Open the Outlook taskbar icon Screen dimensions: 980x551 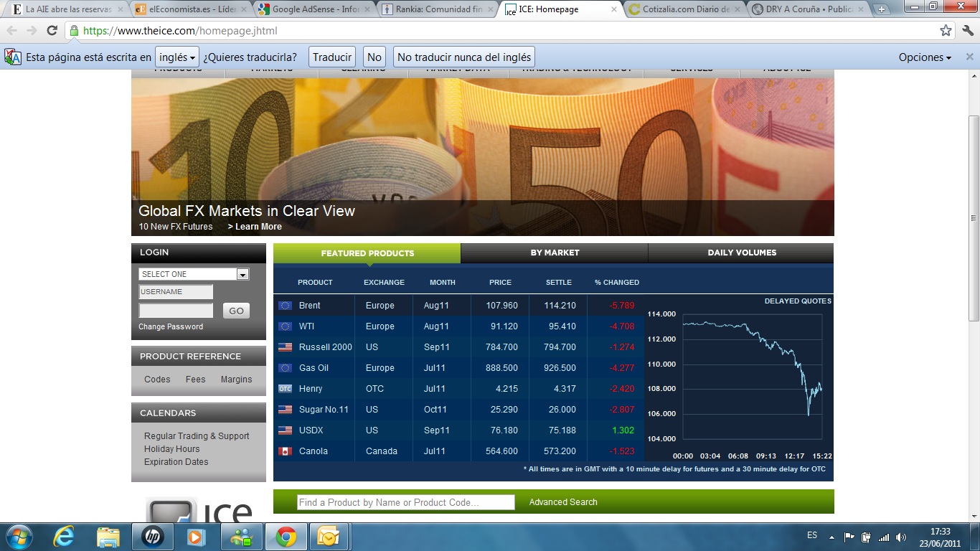click(329, 537)
